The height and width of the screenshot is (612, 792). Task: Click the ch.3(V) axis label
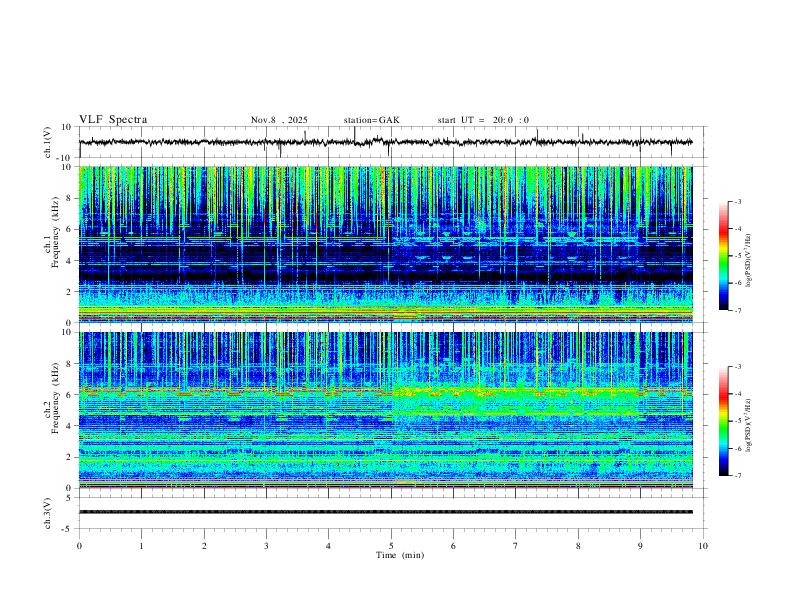click(48, 514)
